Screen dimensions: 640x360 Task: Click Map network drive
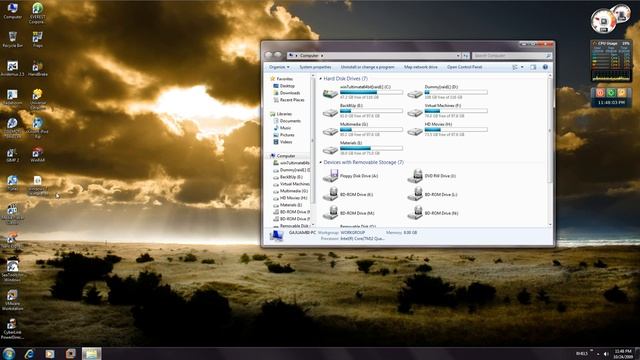(420, 67)
